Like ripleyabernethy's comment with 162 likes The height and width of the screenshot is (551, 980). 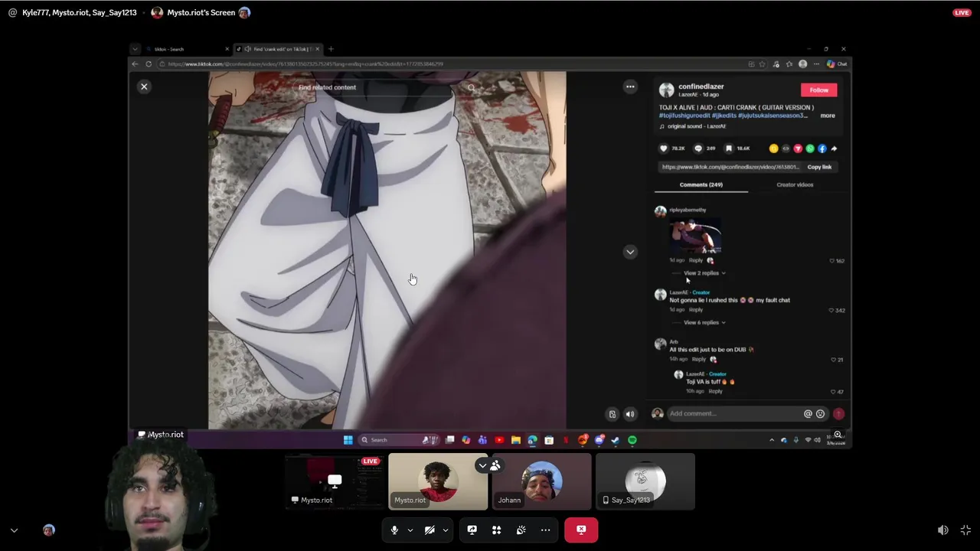[x=832, y=261]
